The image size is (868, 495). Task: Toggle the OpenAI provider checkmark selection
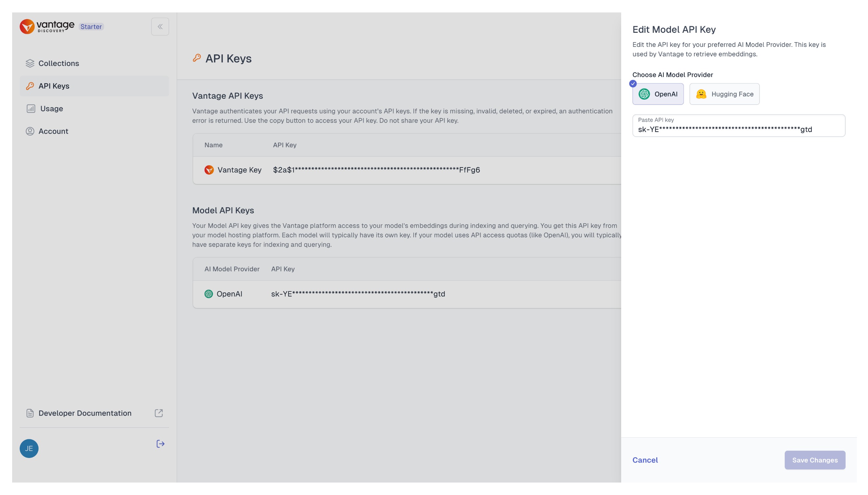(634, 84)
